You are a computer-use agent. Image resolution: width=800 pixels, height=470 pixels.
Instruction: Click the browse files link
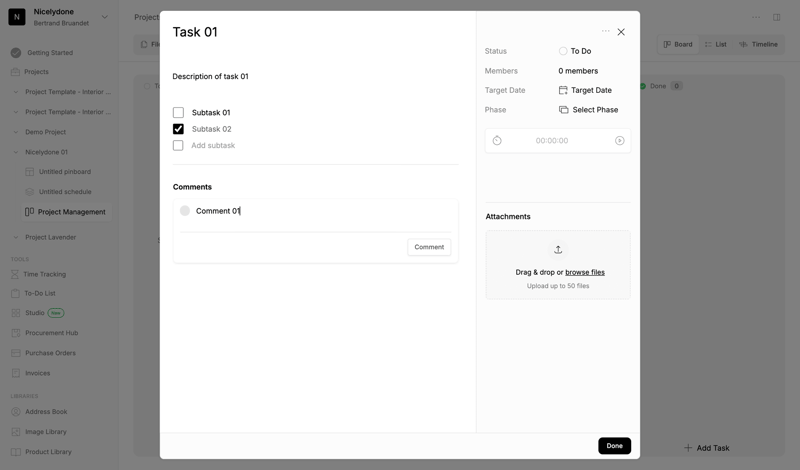click(x=585, y=272)
